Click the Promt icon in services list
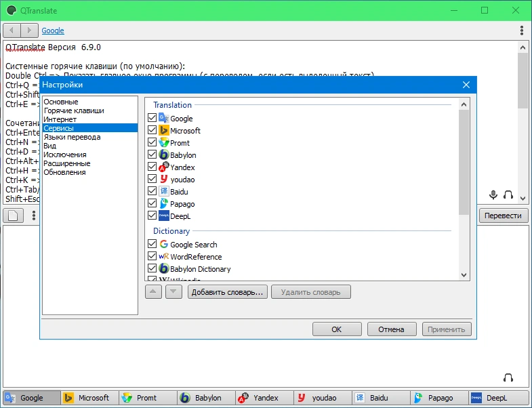Image resolution: width=532 pixels, height=408 pixels. tap(163, 142)
